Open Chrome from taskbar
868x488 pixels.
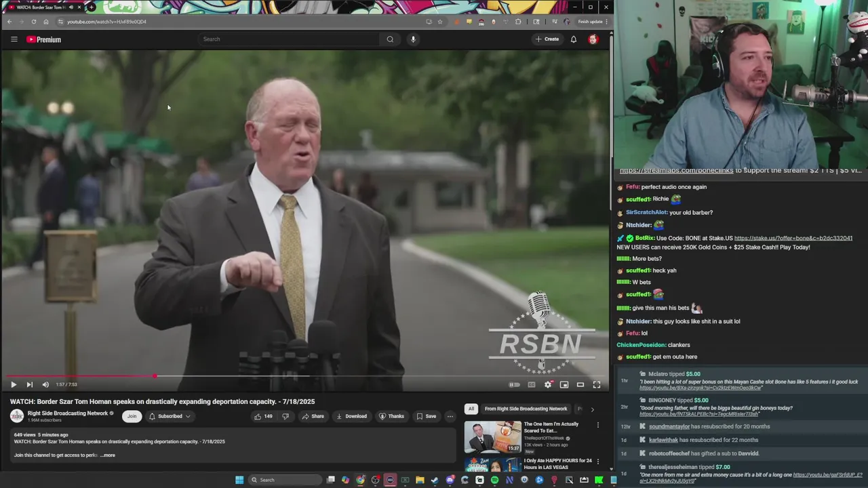click(360, 480)
